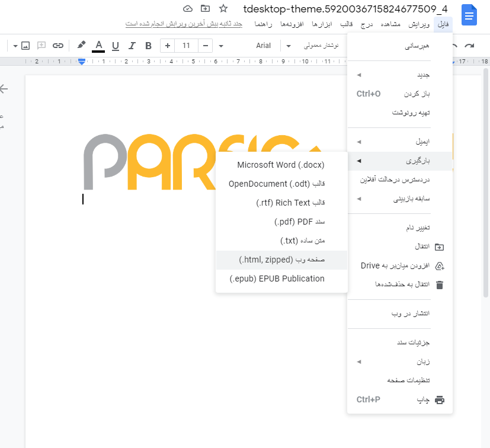
Task: Open dropdown arrow beside font size
Action: pyautogui.click(x=221, y=46)
